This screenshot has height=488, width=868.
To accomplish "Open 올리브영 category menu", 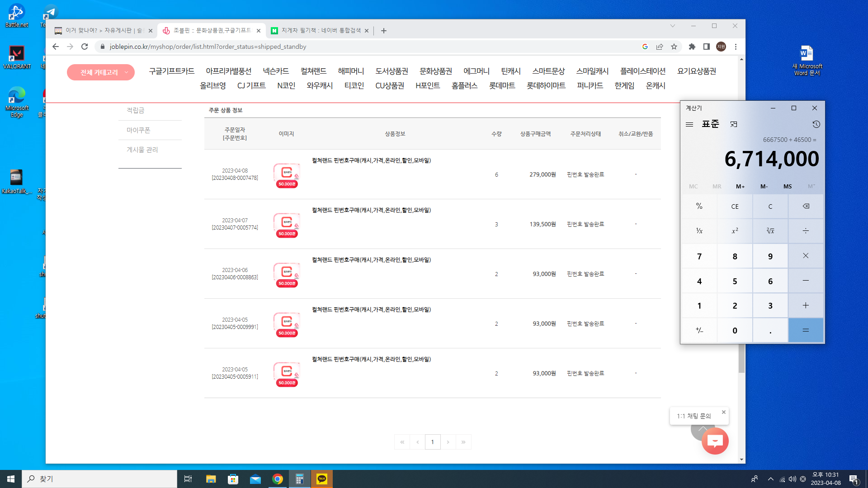I will (x=213, y=85).
